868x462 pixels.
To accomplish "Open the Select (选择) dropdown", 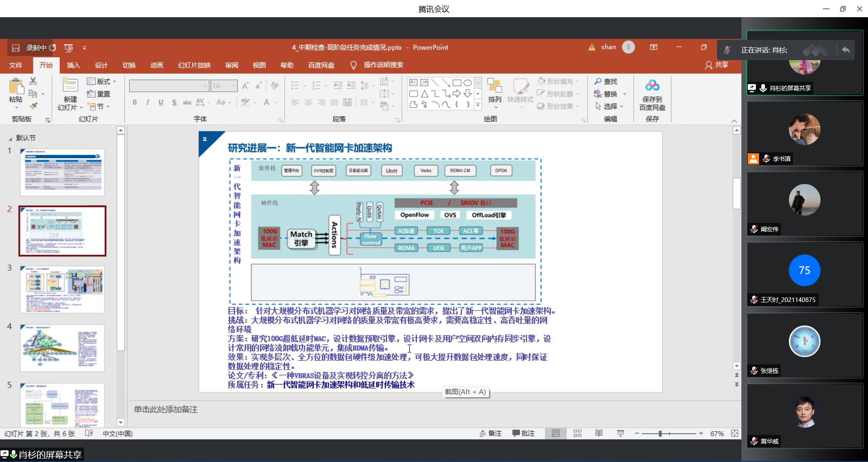I will [609, 106].
